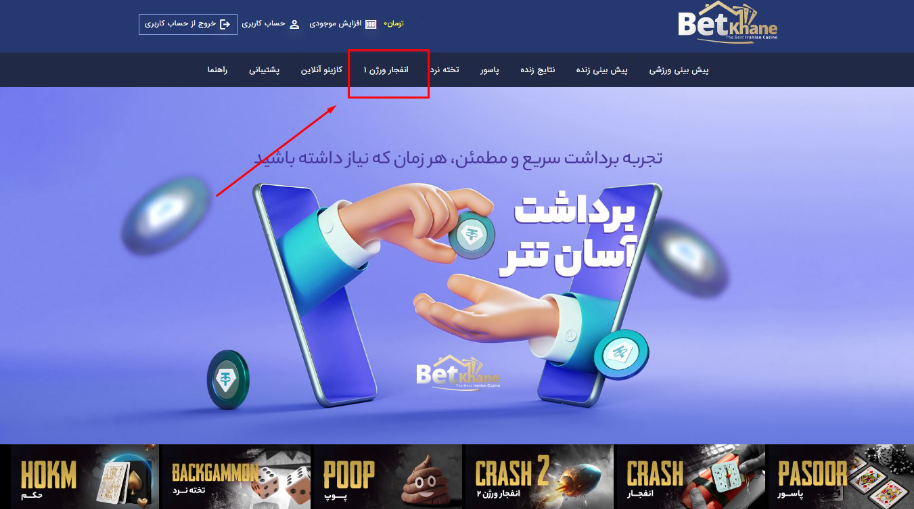Click the logout arrow icon
Image resolution: width=914 pixels, height=509 pixels.
(225, 24)
